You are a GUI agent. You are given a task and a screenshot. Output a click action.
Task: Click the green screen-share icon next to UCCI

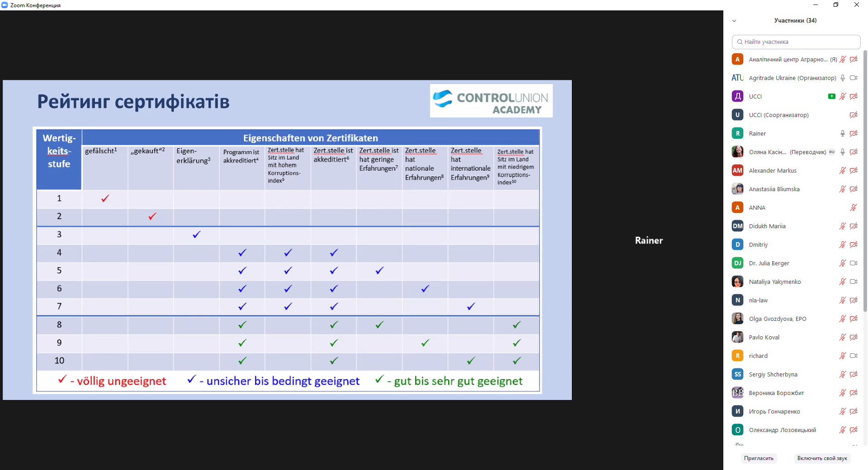[832, 96]
